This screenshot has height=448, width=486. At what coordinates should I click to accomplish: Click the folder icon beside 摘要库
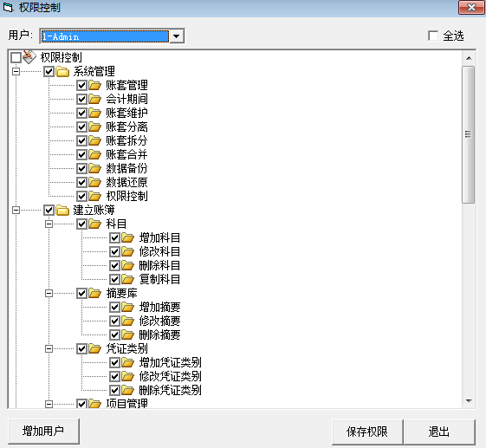94,293
